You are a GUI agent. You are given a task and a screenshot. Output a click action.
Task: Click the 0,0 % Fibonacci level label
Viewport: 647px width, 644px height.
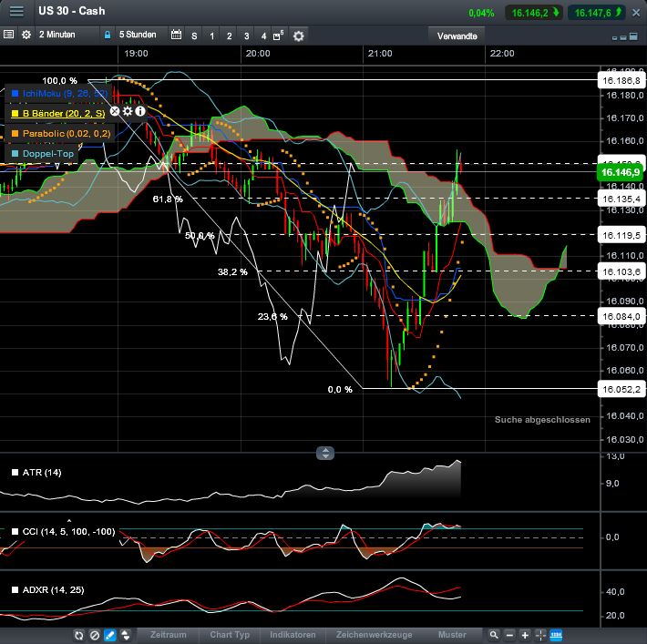[x=340, y=390]
